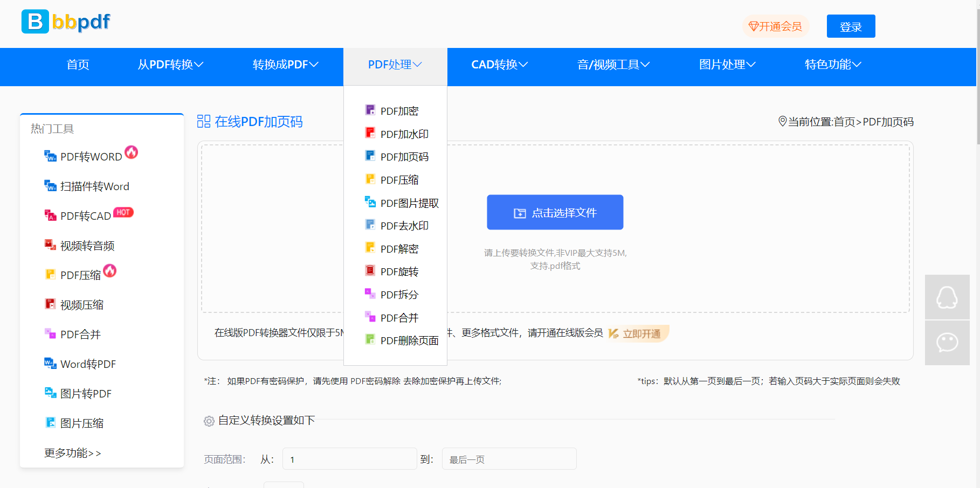Click 视频压缩 icon in sidebar

coord(50,304)
